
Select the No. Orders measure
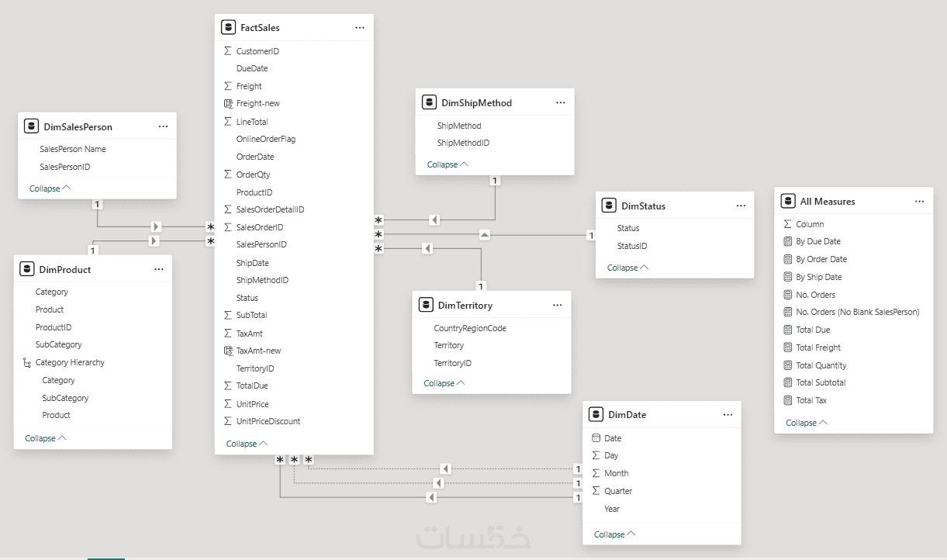pos(815,295)
